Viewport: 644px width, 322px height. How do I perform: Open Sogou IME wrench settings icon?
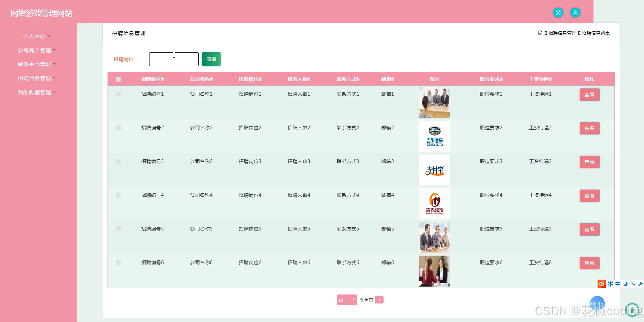640,284
